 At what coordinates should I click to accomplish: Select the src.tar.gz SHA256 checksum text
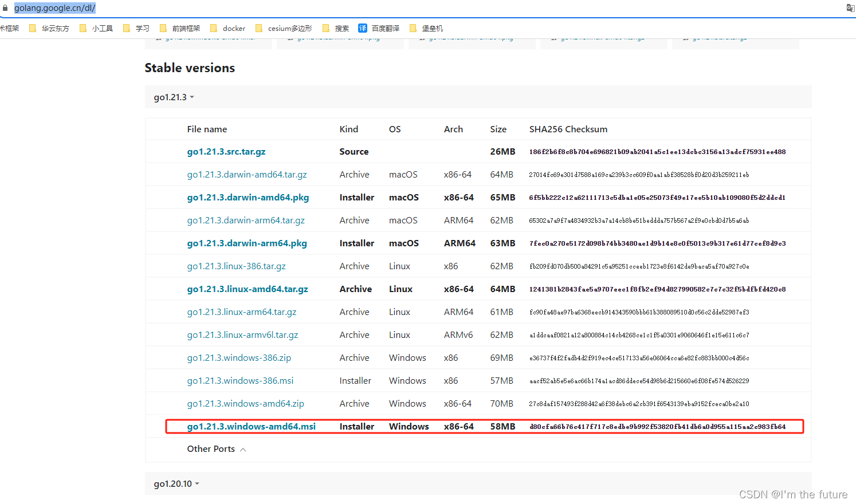[657, 152]
